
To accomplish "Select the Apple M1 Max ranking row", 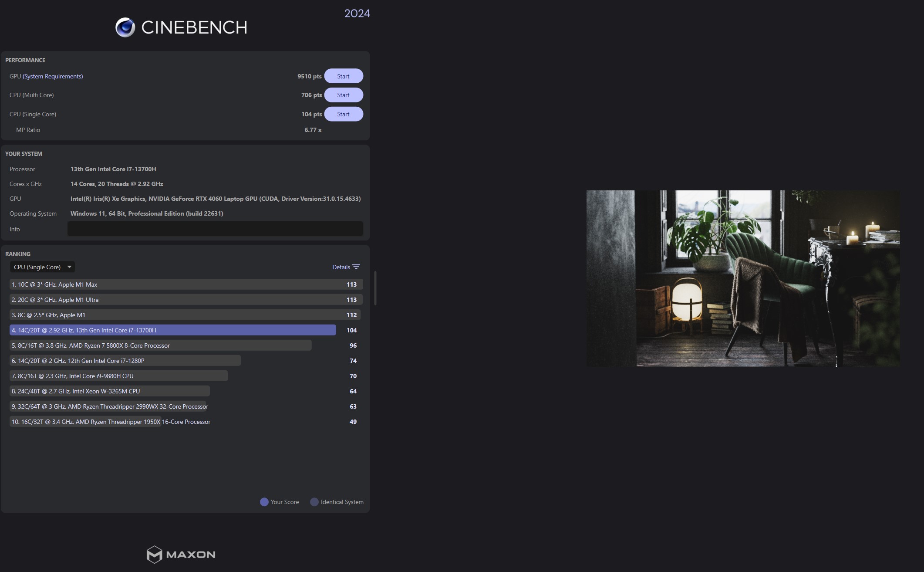I will tap(186, 284).
